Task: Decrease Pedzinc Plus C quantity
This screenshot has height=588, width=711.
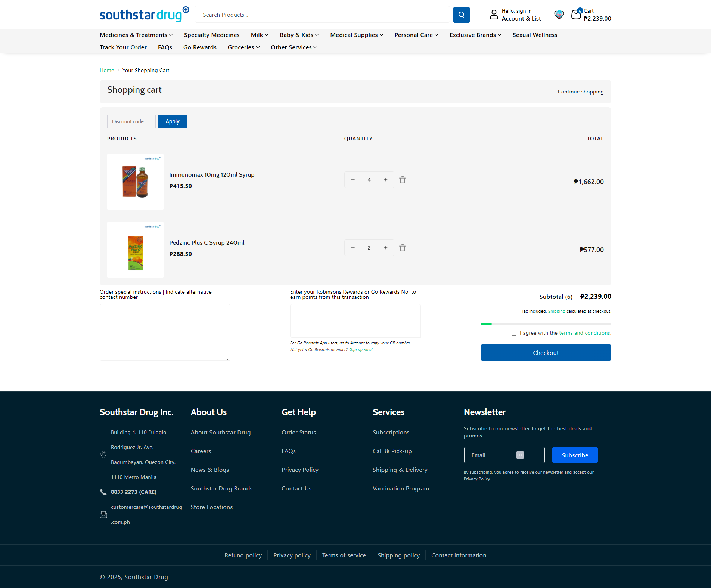Action: pos(353,248)
